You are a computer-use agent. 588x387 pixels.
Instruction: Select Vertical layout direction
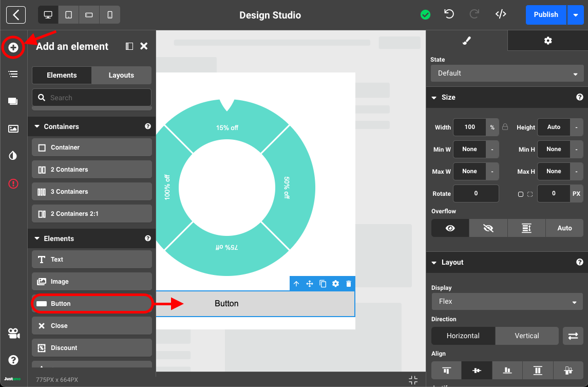click(x=527, y=336)
